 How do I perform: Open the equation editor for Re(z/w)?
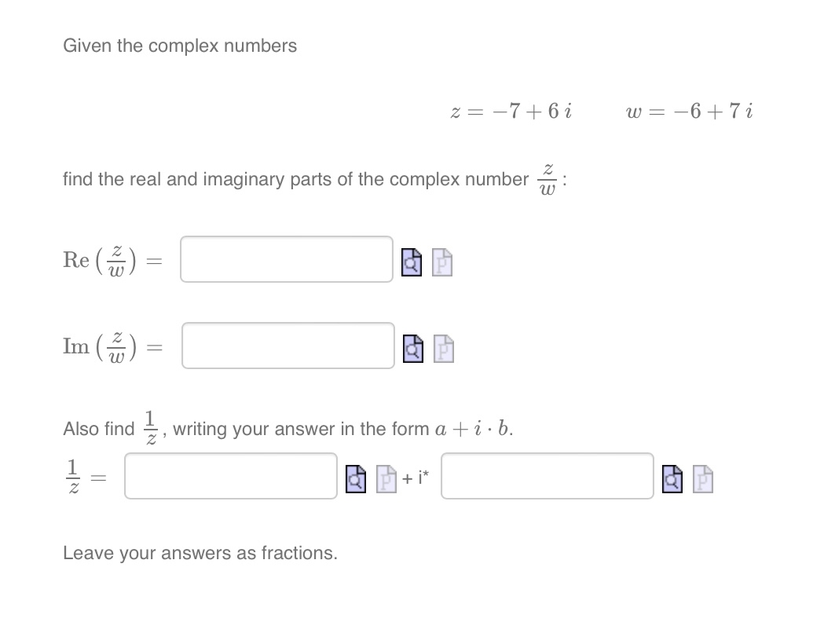tap(411, 262)
